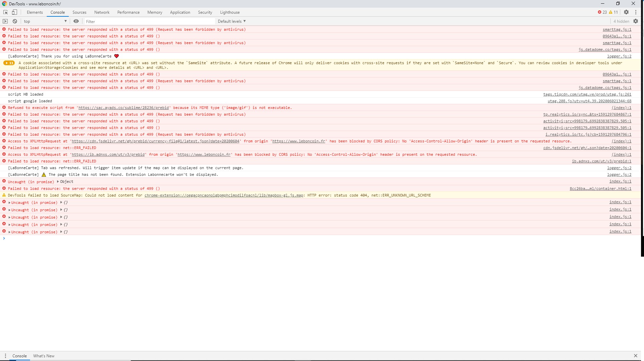Select the Console tab
The image size is (644, 361).
pyautogui.click(x=57, y=12)
